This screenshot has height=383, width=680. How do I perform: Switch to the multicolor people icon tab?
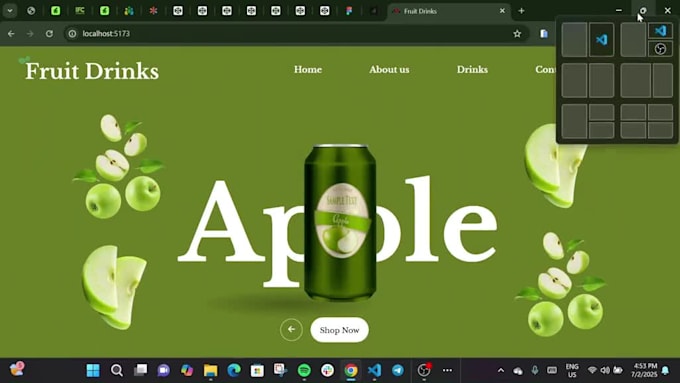129,11
